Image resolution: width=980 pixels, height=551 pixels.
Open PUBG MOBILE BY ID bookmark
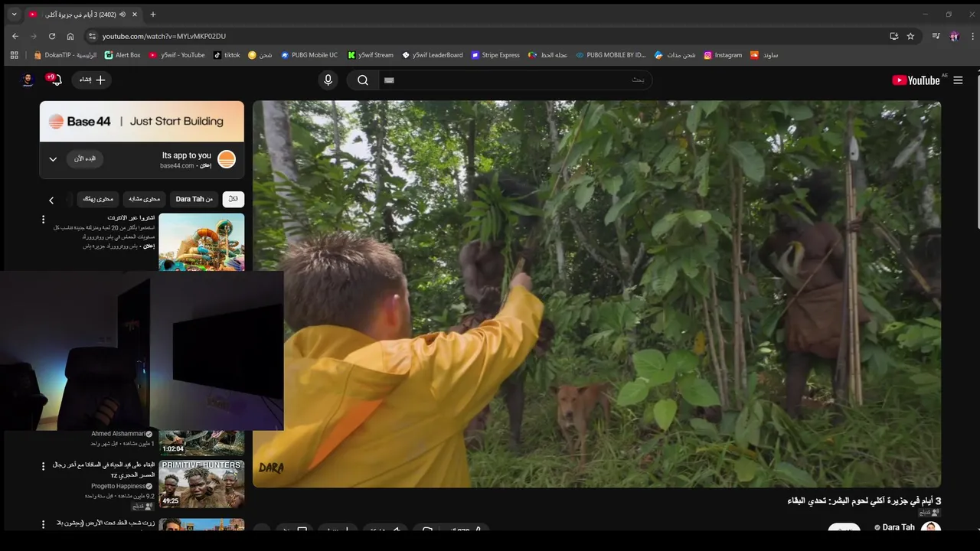610,55
